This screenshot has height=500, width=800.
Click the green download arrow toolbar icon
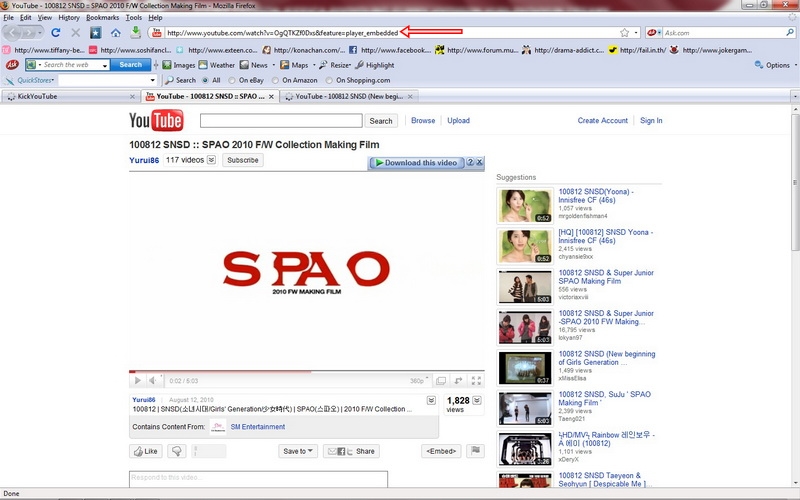click(135, 32)
